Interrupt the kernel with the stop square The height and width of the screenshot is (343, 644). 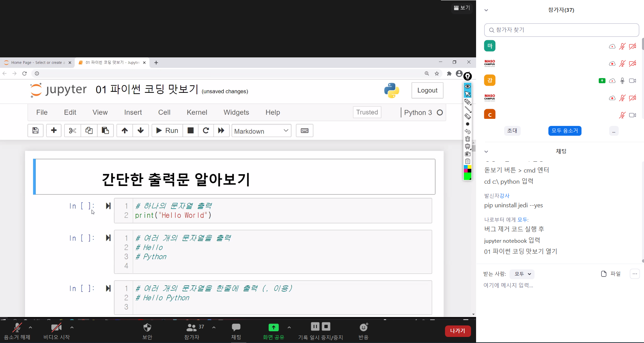pyautogui.click(x=191, y=131)
